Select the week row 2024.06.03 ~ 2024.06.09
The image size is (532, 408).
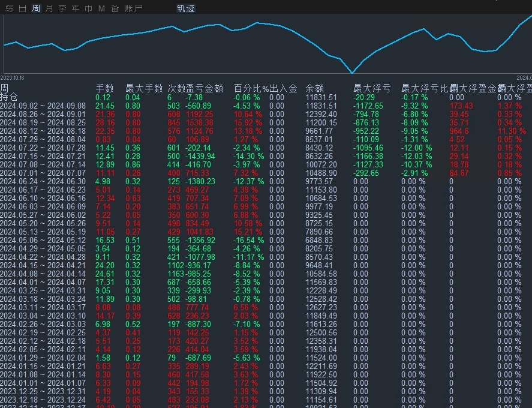coord(266,207)
